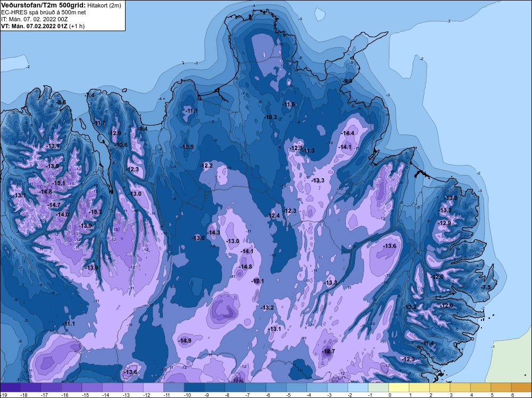This screenshot has width=532, height=398.
Task: Click the -8.6 temperature label
Action: point(61,103)
